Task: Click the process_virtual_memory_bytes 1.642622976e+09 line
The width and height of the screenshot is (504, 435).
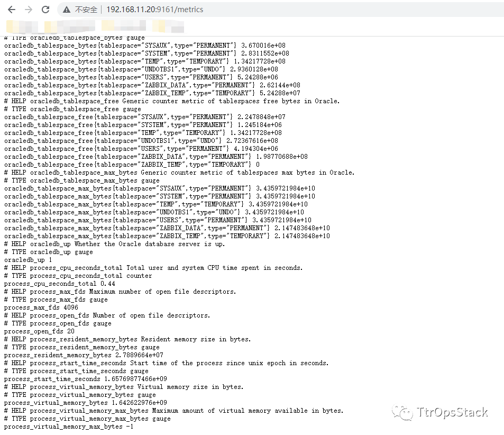Action: 86,403
